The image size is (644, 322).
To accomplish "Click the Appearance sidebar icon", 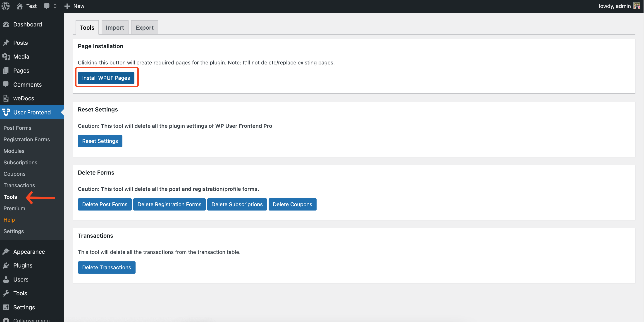I will click(6, 251).
